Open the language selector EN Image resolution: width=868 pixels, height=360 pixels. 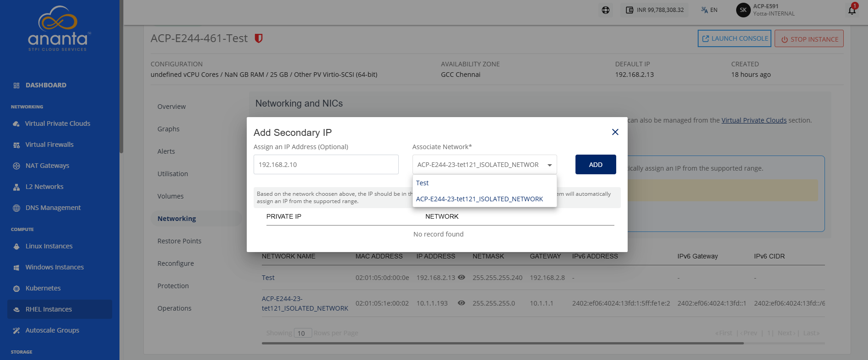(x=709, y=10)
